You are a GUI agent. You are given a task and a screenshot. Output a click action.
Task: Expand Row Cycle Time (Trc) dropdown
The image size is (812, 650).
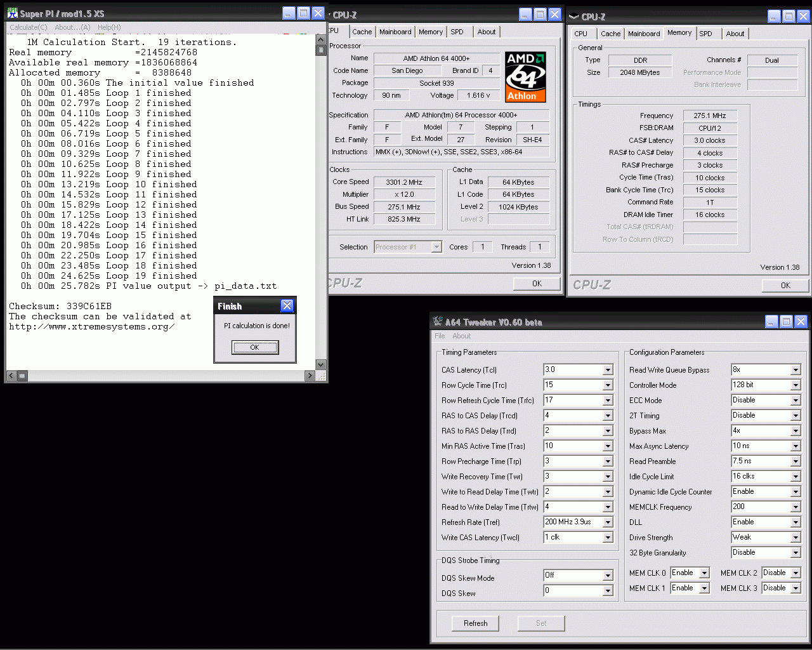(x=607, y=385)
